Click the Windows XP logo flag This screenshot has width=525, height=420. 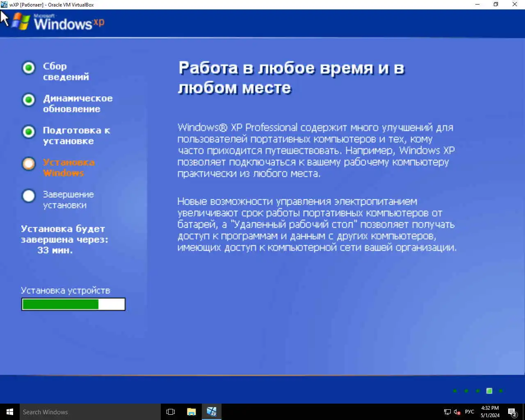click(x=21, y=21)
